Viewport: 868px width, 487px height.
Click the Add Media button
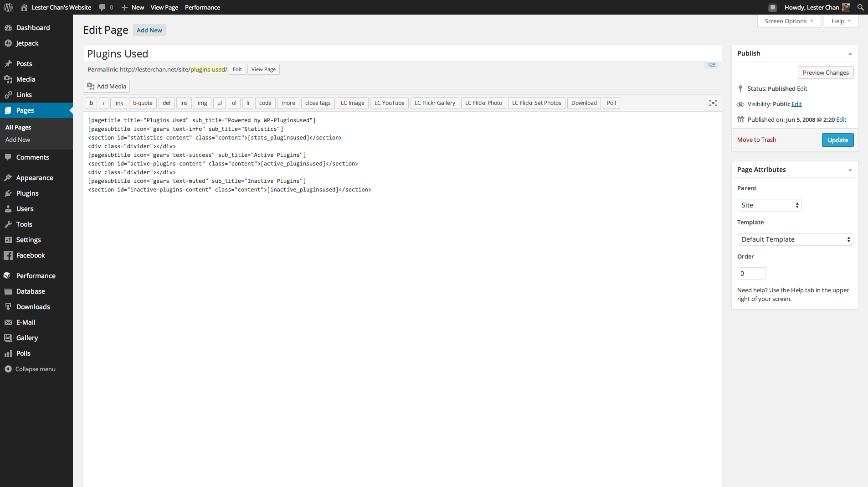(x=107, y=86)
